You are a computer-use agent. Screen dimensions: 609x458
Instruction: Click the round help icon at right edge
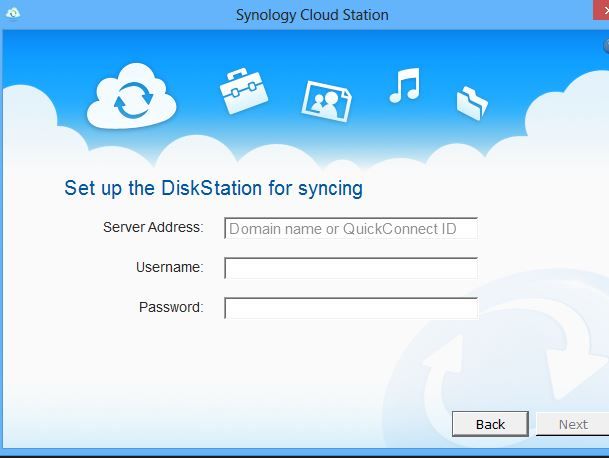pos(605,46)
